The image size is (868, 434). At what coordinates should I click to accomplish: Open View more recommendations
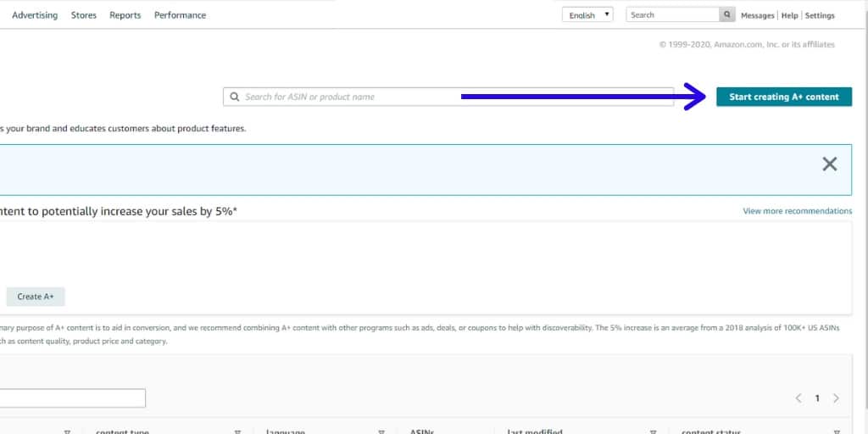point(797,211)
